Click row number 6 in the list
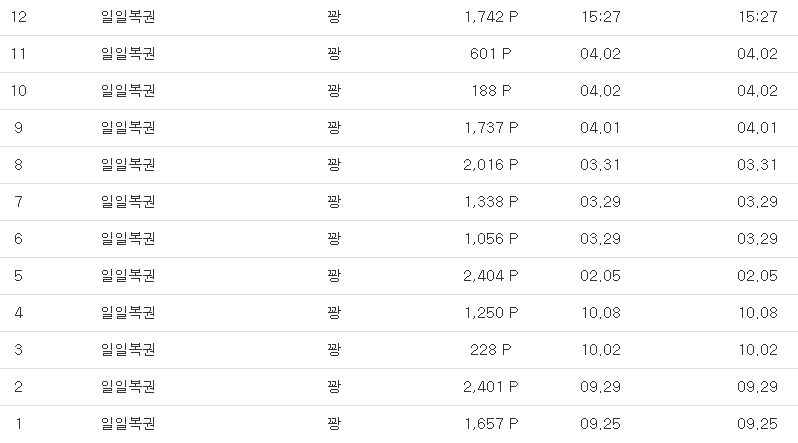798x443 pixels. [18, 239]
